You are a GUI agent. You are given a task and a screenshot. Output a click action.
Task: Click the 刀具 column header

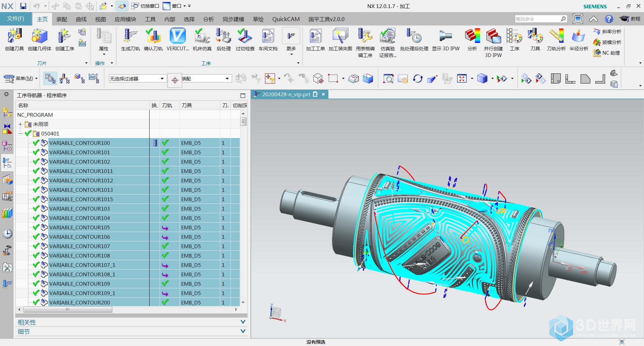[x=200, y=105]
